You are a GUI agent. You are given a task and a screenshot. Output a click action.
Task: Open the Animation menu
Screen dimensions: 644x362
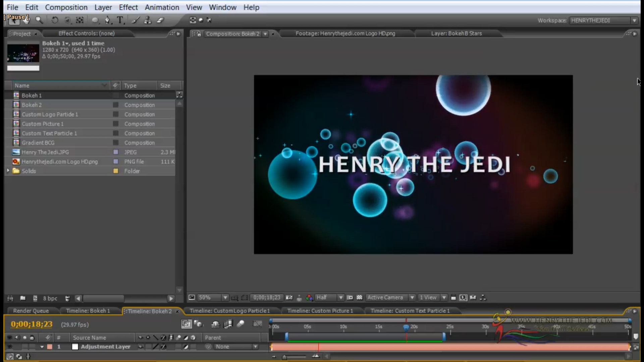click(162, 7)
